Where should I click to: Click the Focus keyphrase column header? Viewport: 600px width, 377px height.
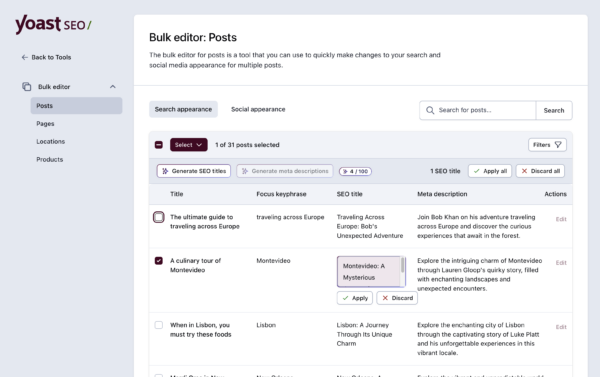pos(281,194)
